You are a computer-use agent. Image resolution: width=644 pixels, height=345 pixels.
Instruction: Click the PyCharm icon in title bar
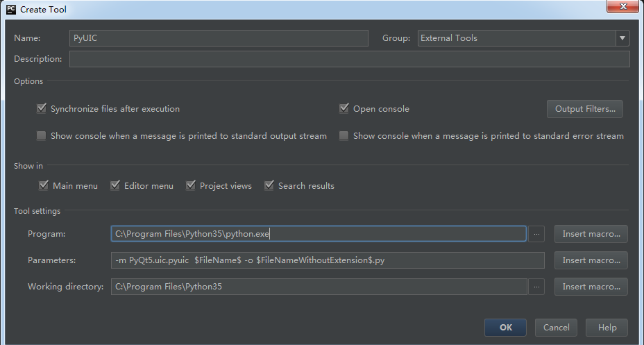pos(10,10)
